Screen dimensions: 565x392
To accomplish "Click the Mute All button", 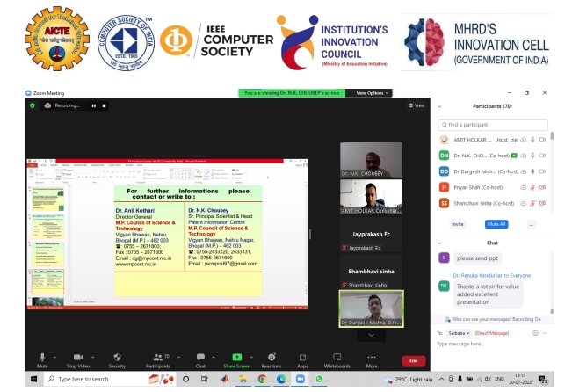I will [x=496, y=224].
